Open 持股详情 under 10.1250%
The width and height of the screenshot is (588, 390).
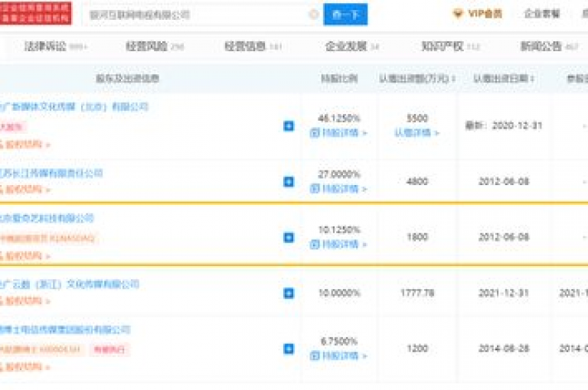338,244
